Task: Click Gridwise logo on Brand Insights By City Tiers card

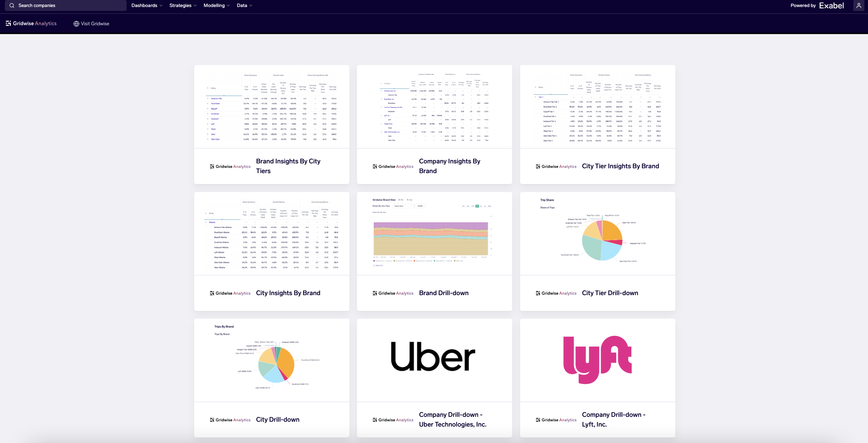Action: click(x=230, y=166)
